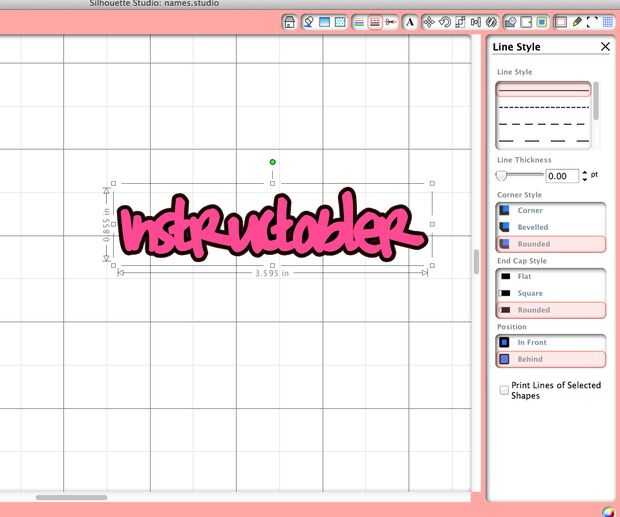Close the Line Style panel

point(605,47)
